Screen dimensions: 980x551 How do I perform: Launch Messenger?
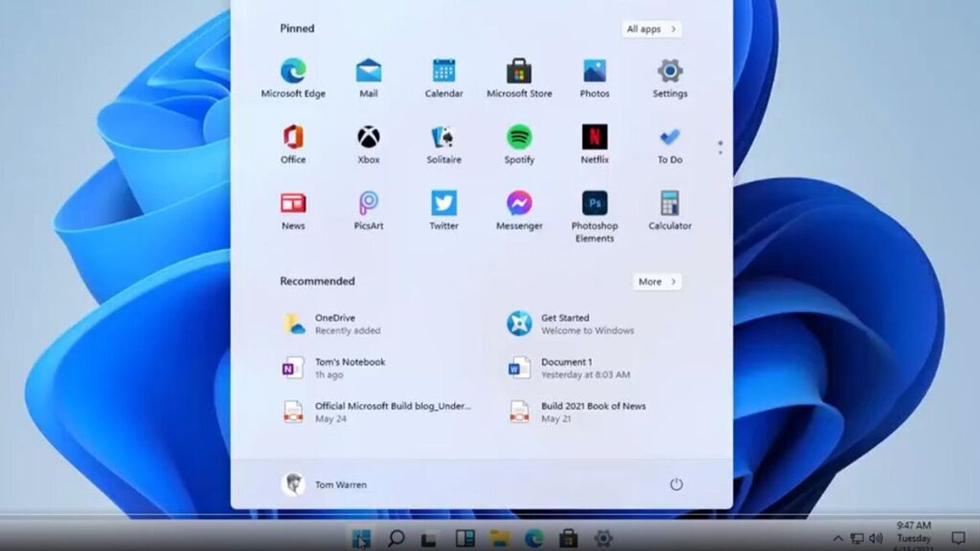click(519, 211)
